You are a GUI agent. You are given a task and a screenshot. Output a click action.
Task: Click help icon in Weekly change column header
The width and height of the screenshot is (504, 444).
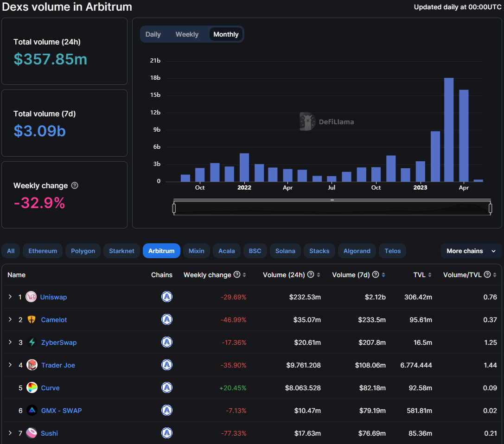[x=237, y=274]
